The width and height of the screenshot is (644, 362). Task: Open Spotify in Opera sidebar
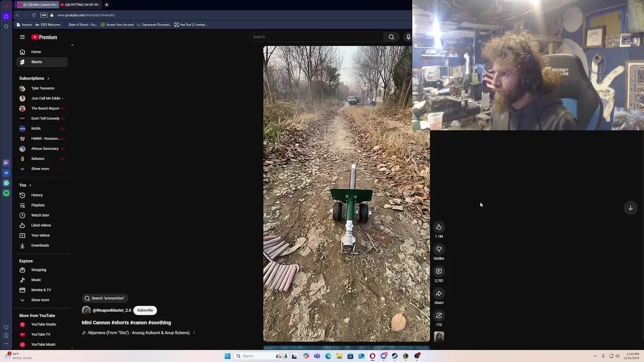(x=6, y=193)
